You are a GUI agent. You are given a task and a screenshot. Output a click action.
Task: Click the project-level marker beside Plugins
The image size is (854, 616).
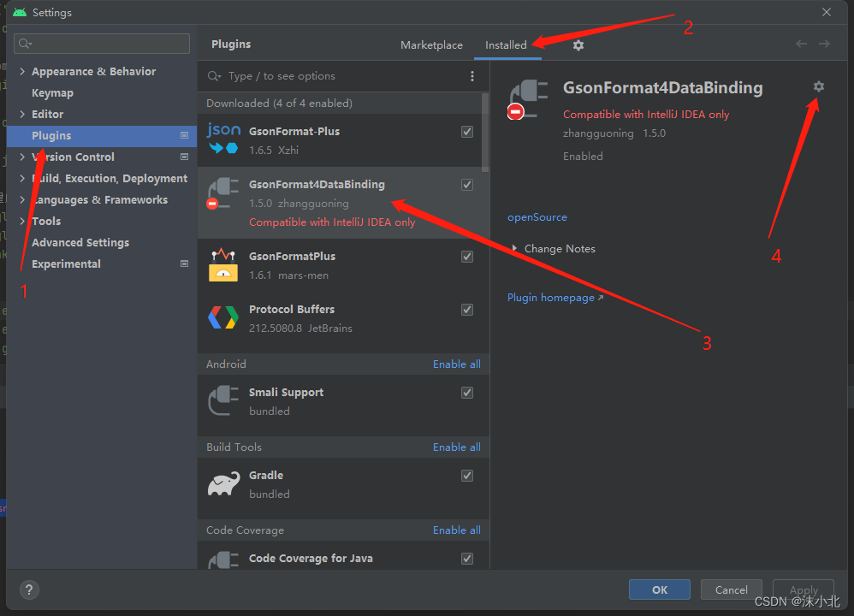tap(185, 136)
